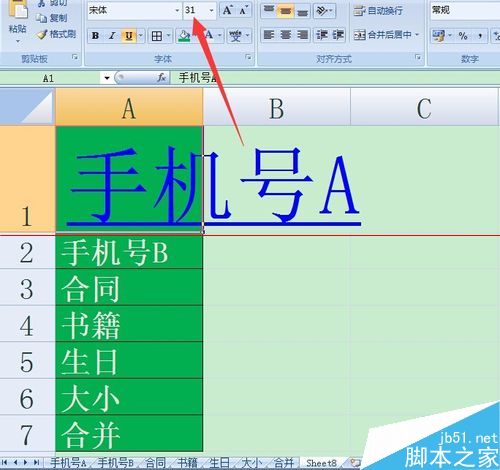Click next sheet navigation arrow
This screenshot has height=470, width=500.
tap(25, 463)
